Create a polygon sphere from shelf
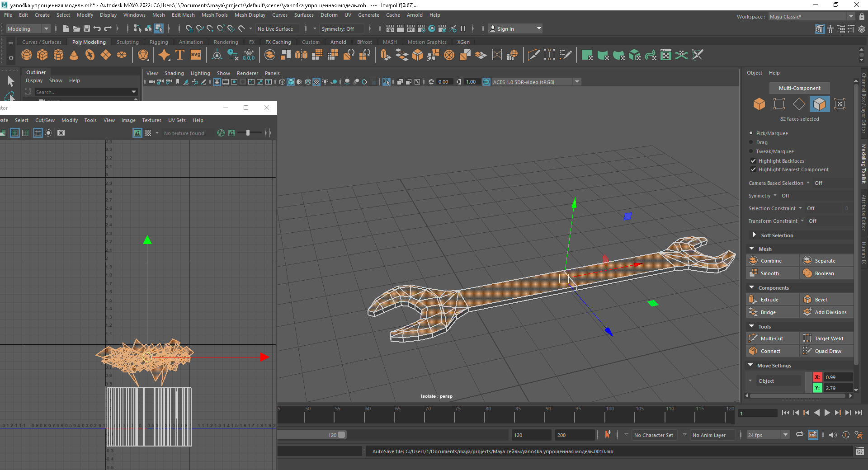 coord(27,55)
